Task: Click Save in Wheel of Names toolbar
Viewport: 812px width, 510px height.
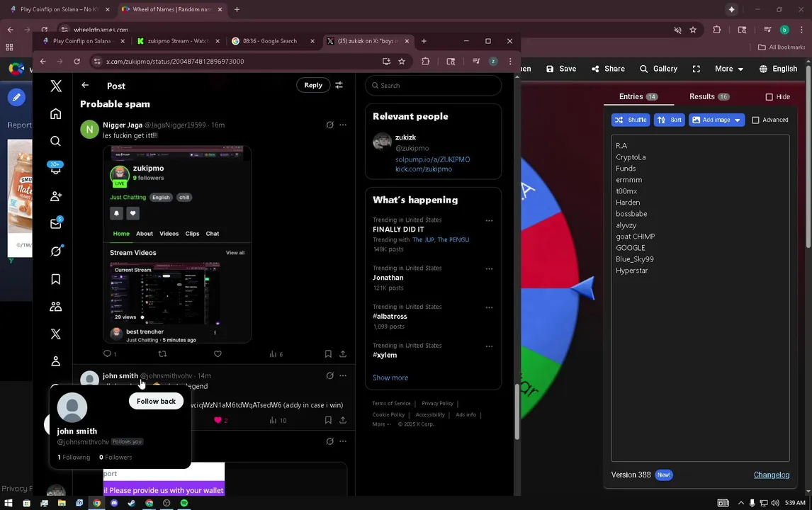Action: pos(561,69)
